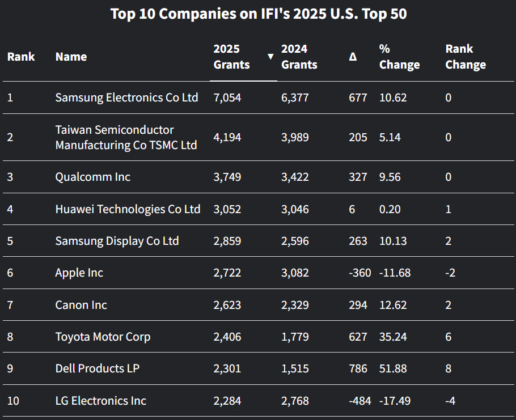Select the Dell Products LP cell
Image resolution: width=516 pixels, height=420 pixels.
(x=97, y=368)
